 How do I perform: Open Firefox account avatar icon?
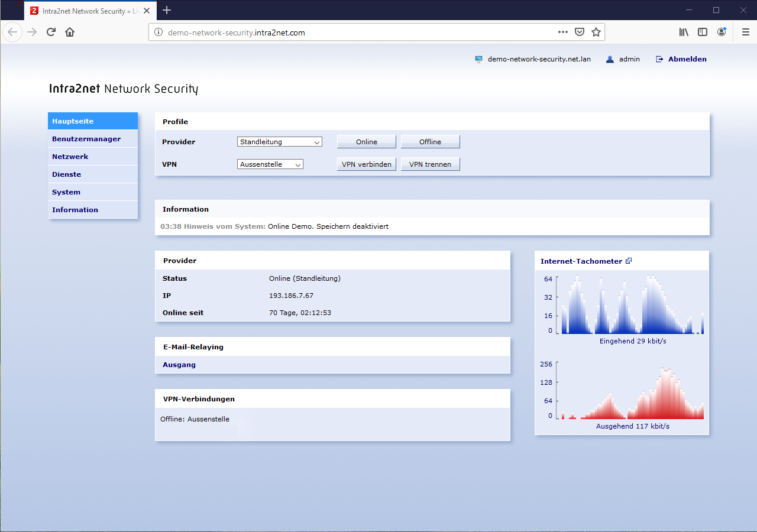[x=722, y=32]
